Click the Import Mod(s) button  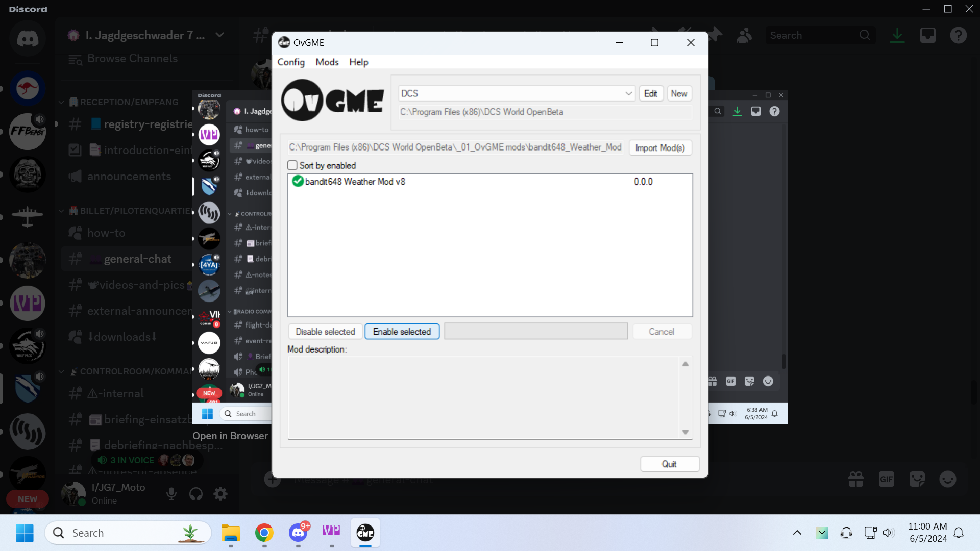click(x=660, y=147)
